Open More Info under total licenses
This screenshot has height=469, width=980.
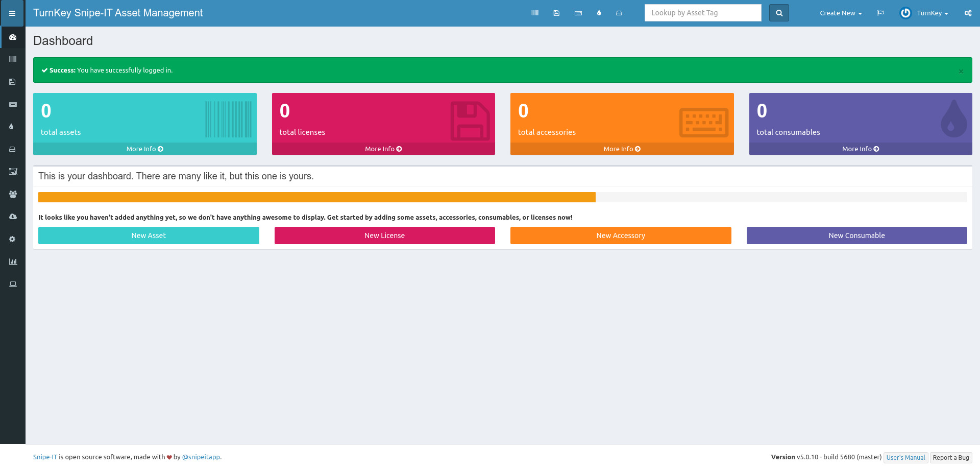click(x=383, y=149)
